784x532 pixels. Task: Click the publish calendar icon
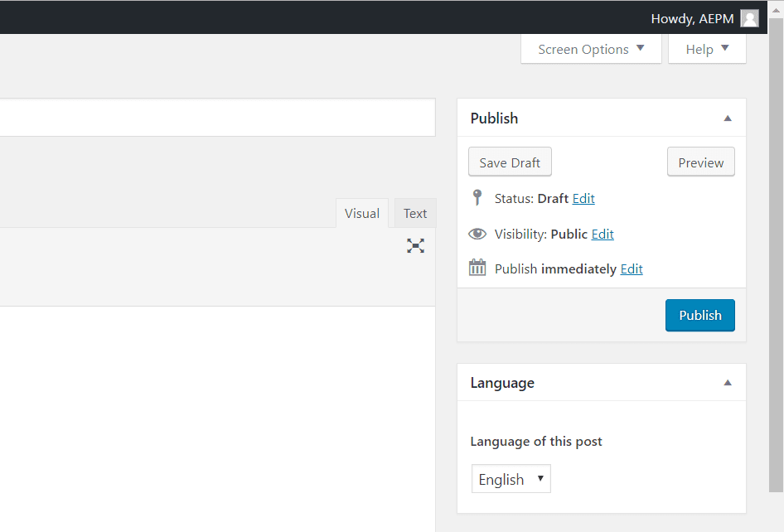[477, 268]
